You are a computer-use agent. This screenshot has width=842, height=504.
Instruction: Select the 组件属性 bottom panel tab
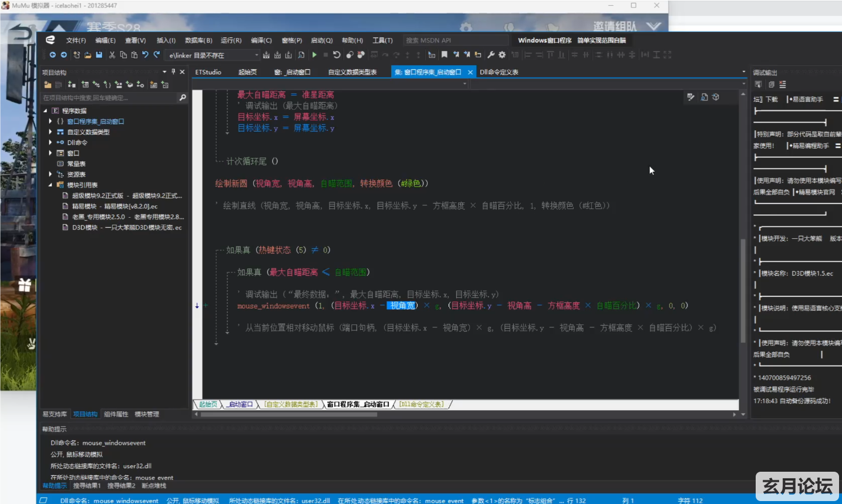click(x=116, y=414)
